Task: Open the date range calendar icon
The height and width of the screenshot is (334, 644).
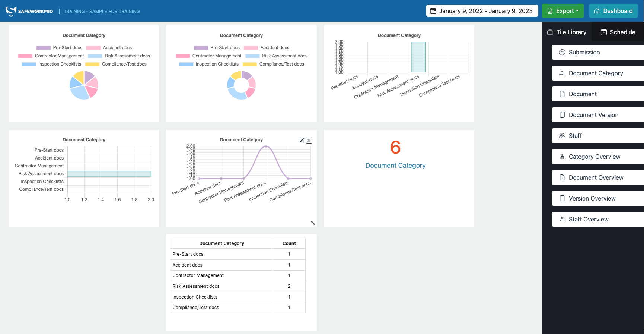Action: point(433,11)
